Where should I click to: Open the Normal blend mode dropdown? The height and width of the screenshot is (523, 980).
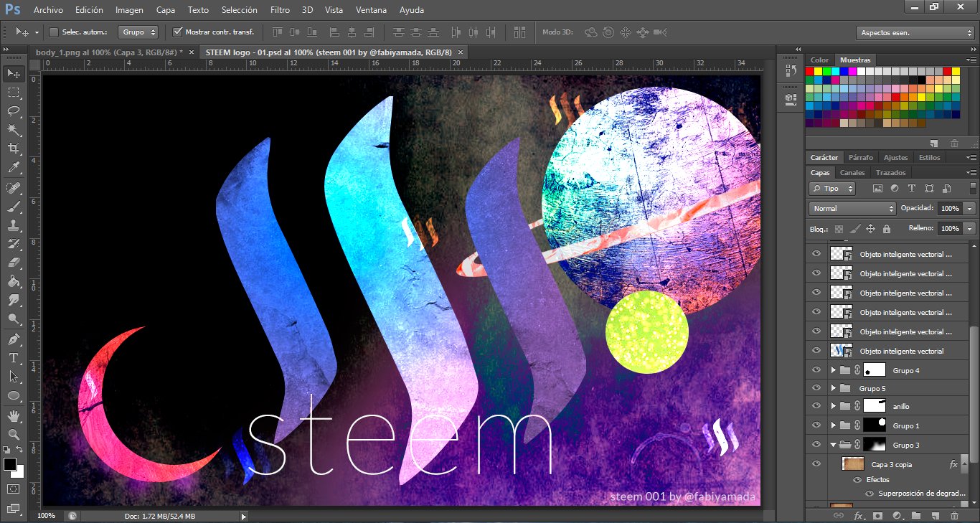coord(852,209)
